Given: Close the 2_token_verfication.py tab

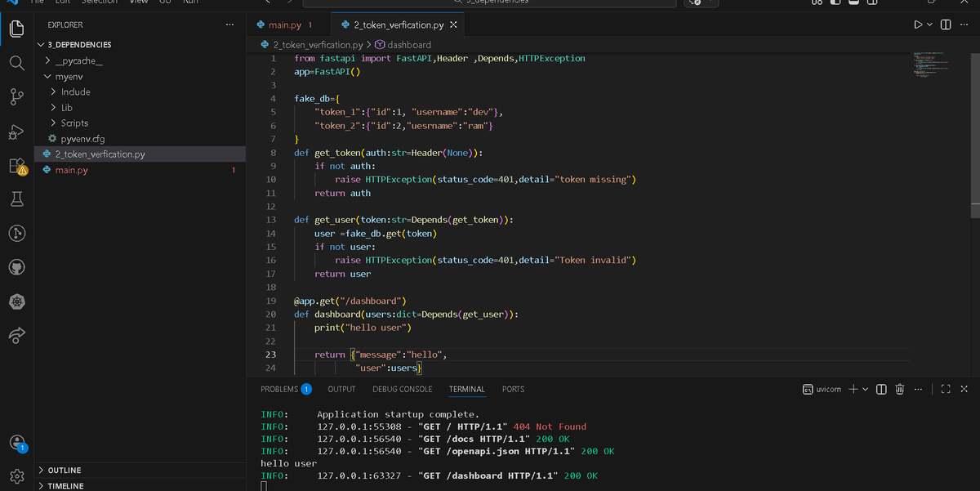Looking at the screenshot, I should [x=453, y=25].
